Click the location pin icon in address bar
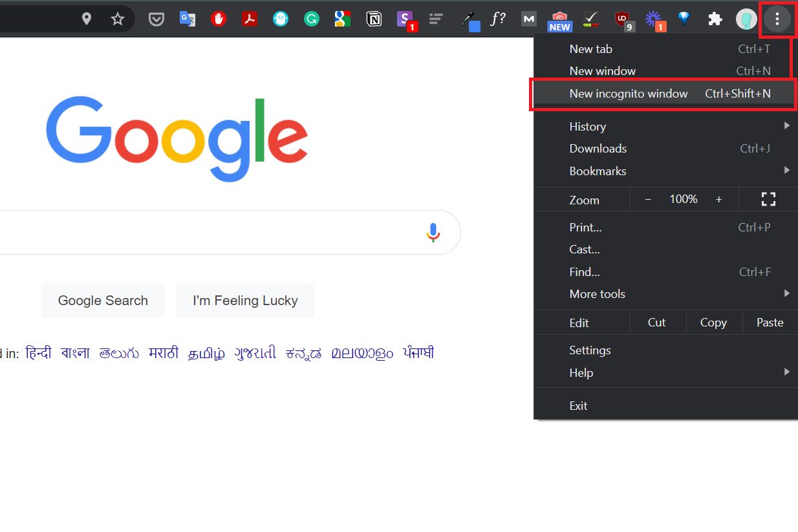Viewport: 798px width, 532px height. pos(87,19)
